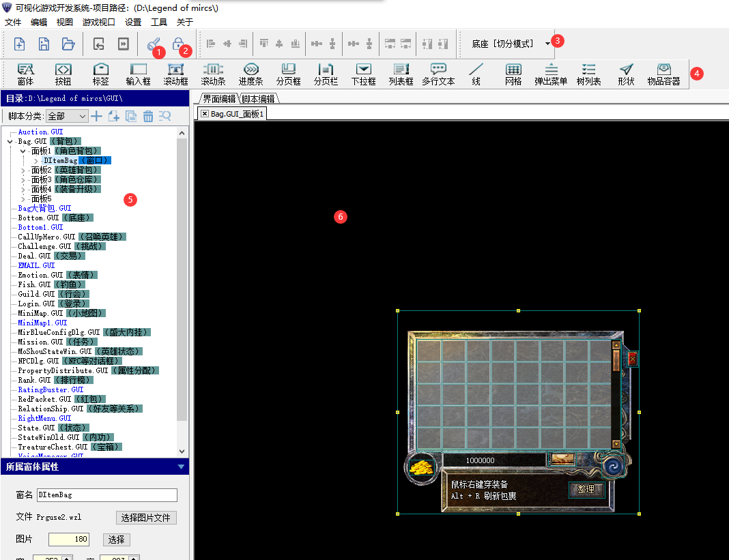Select the 形状 shape tool
The image size is (729, 560).
pos(626,74)
